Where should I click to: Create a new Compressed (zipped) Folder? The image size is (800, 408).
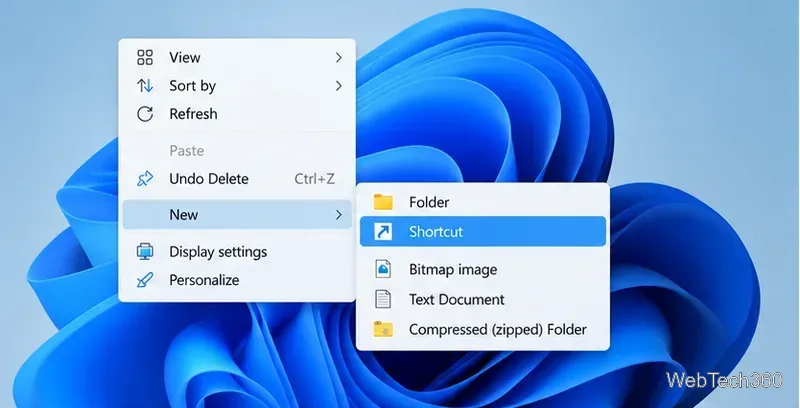coord(483,329)
